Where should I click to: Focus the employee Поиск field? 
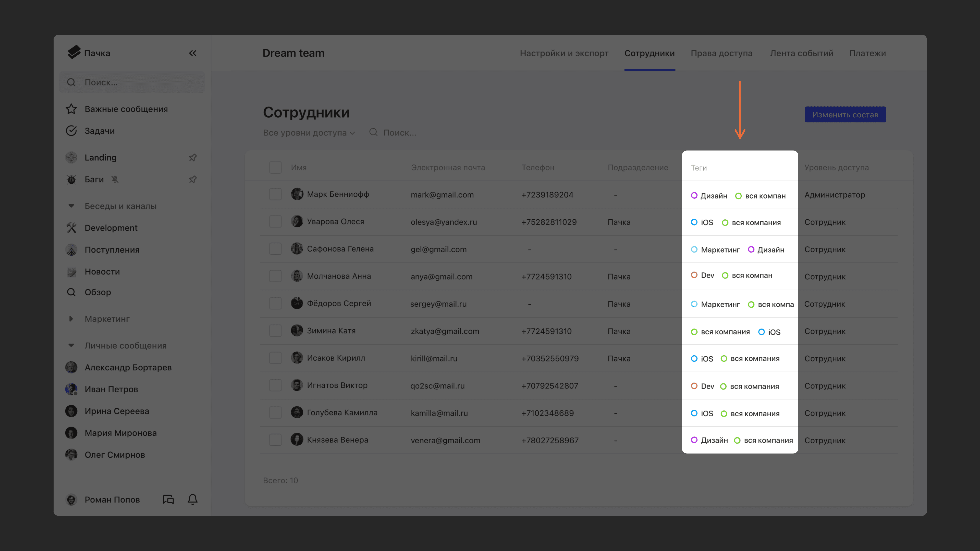pos(399,133)
